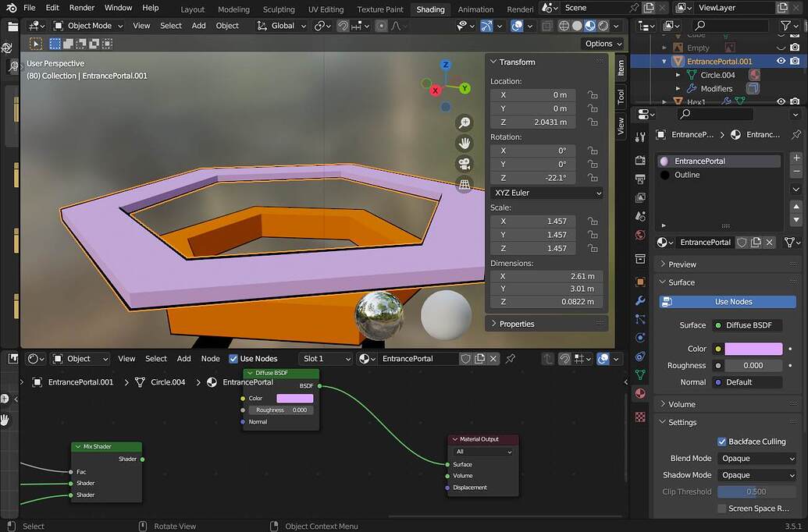Screen dimensions: 808x532
Task: Toggle fake user shield in properties material
Action: click(x=742, y=242)
